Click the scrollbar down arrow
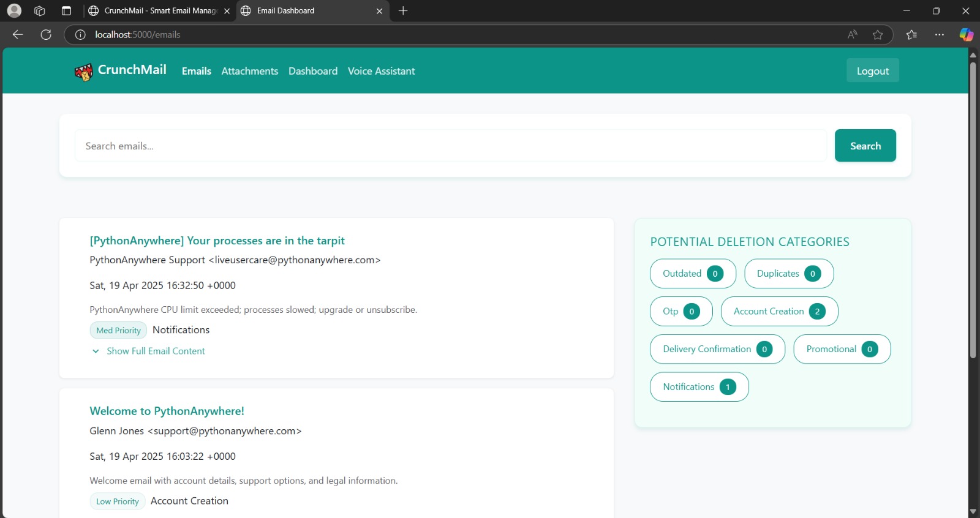980x518 pixels. tap(973, 511)
